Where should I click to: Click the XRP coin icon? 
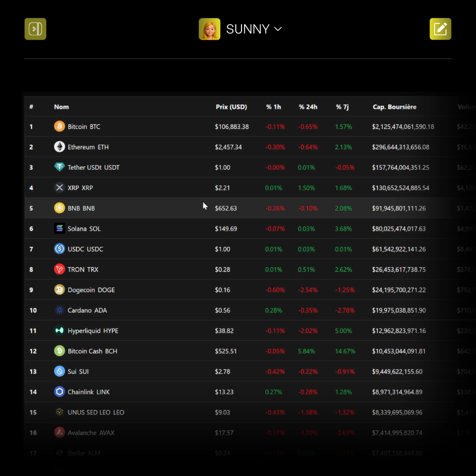coord(59,188)
